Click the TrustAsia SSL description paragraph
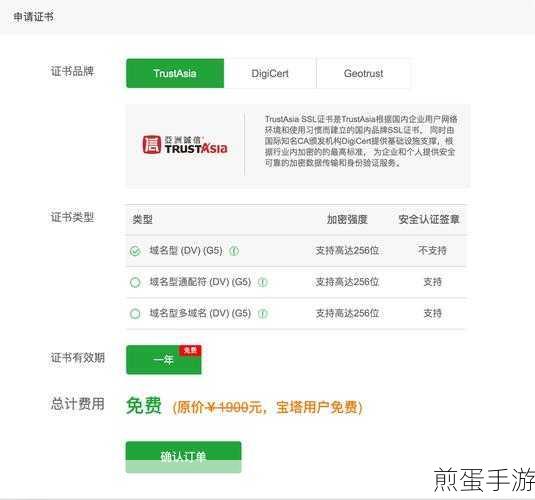This screenshot has width=535, height=500. click(x=361, y=141)
